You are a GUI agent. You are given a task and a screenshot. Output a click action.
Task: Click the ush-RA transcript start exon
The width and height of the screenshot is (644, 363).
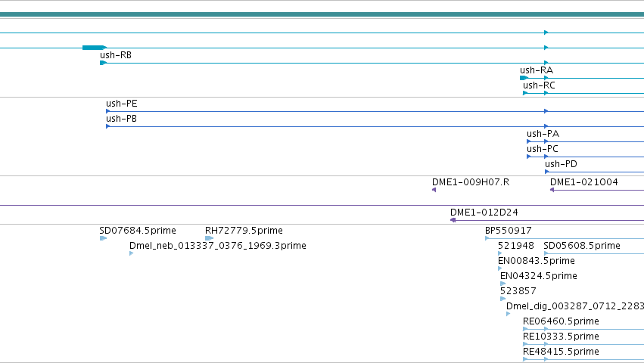point(524,78)
